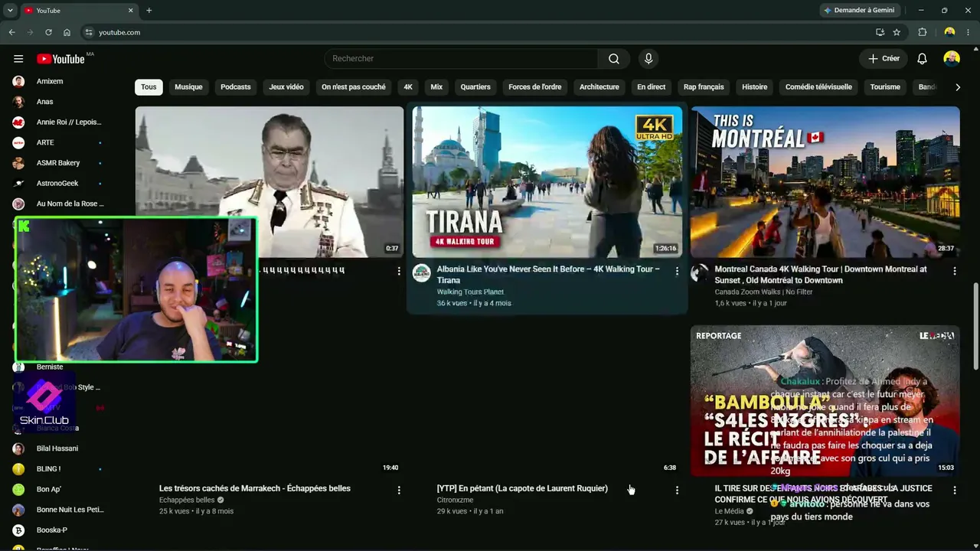Open the Chrome profile avatar

coord(949,32)
